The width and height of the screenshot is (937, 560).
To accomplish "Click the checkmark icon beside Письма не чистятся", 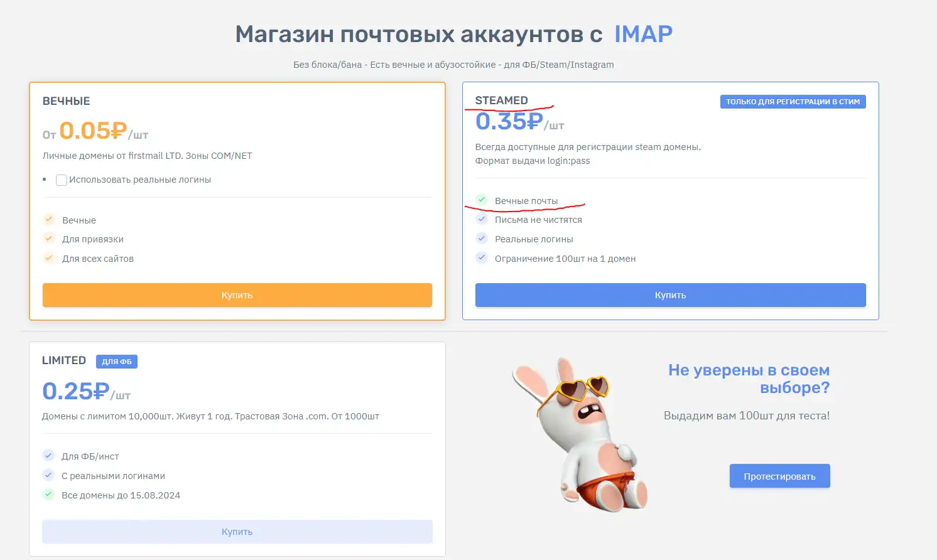I will point(482,219).
